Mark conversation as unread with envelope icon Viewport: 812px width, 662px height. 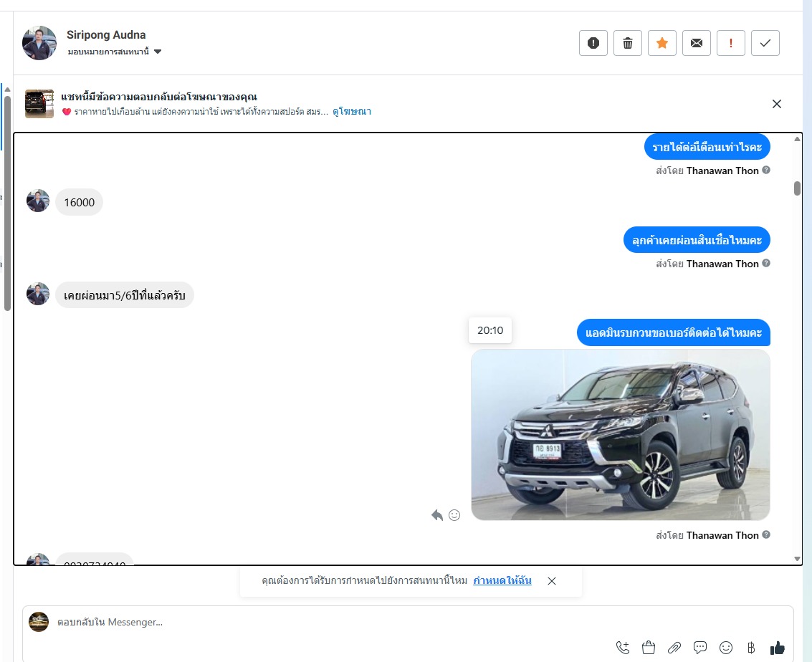[x=697, y=43]
